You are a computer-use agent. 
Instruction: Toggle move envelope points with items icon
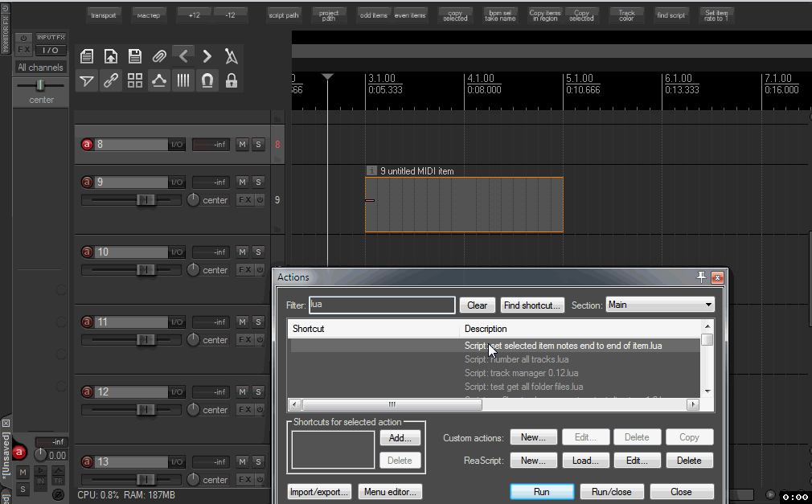pyautogui.click(x=159, y=81)
